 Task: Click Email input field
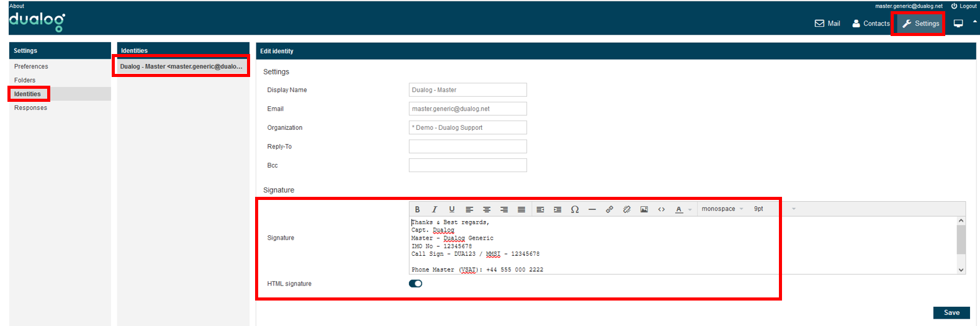468,109
